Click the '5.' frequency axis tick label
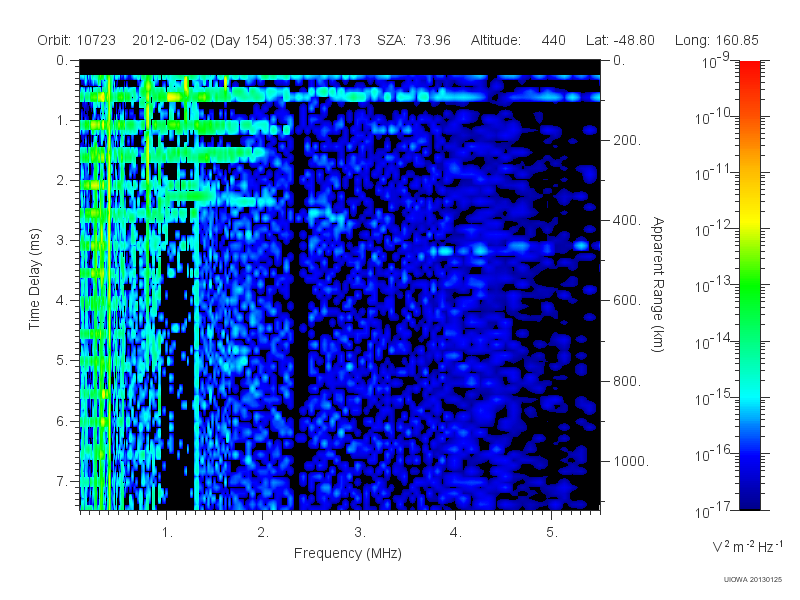800x600 pixels. pyautogui.click(x=552, y=532)
